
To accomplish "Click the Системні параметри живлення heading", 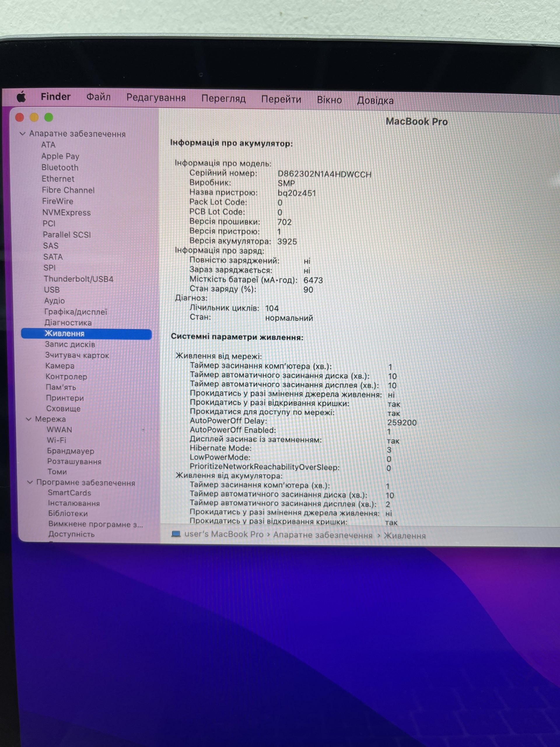I will click(237, 337).
